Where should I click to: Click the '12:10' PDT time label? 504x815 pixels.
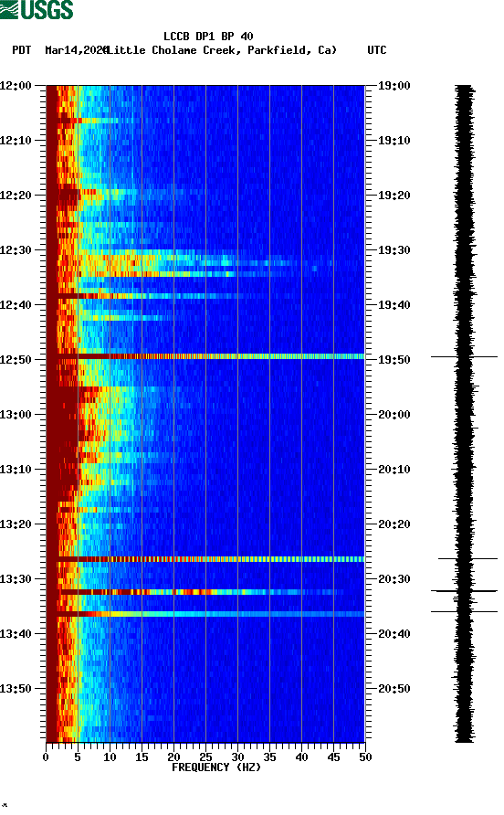(16, 141)
